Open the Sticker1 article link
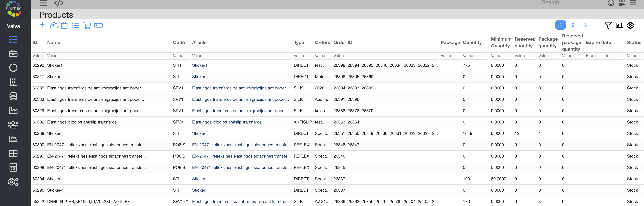This screenshot has height=206, width=644. [200, 65]
